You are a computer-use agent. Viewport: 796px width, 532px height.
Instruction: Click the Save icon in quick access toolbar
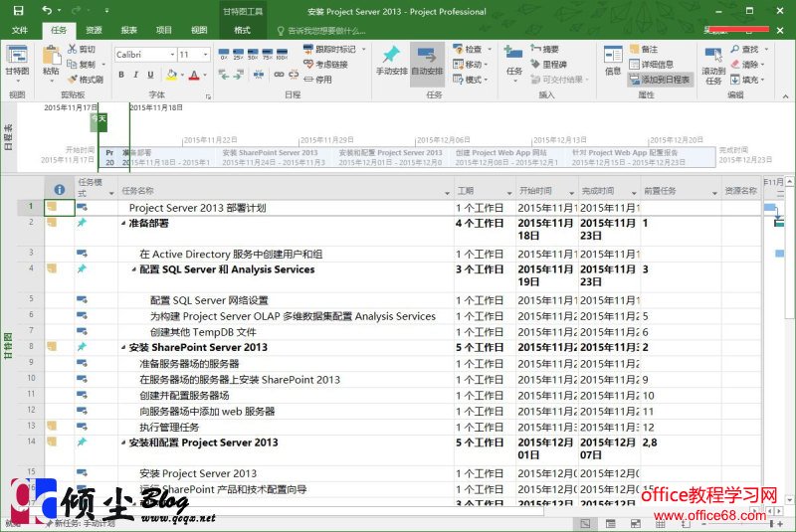click(x=18, y=10)
